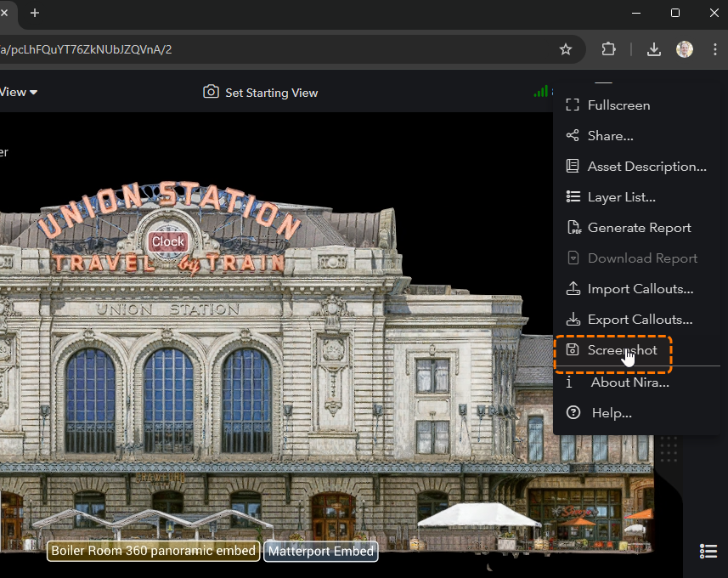728x578 pixels.
Task: Open the Chrome profile avatar
Action: [685, 49]
